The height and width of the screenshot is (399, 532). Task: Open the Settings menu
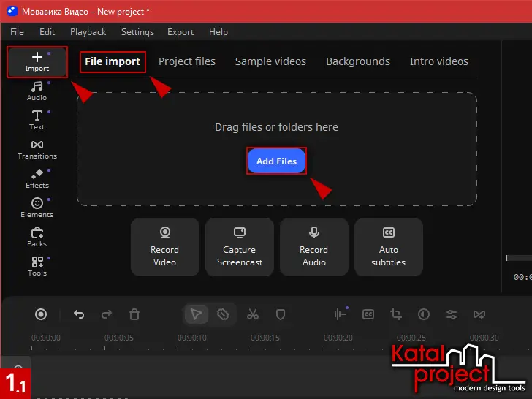click(x=137, y=32)
